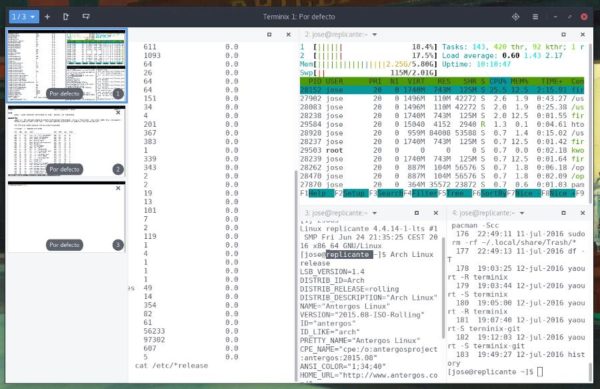
Task: Select htop process row 27982 jose
Action: point(442,99)
